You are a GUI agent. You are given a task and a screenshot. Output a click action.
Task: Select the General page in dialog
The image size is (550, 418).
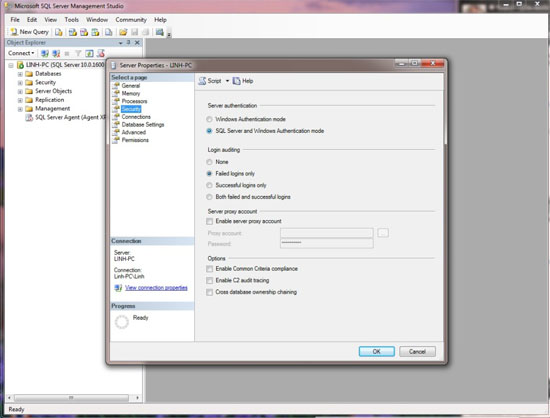pyautogui.click(x=131, y=86)
